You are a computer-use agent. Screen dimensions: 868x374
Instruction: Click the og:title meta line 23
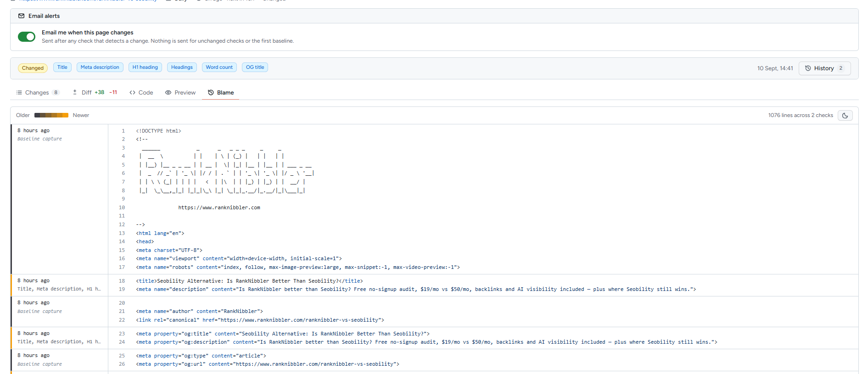tap(283, 334)
